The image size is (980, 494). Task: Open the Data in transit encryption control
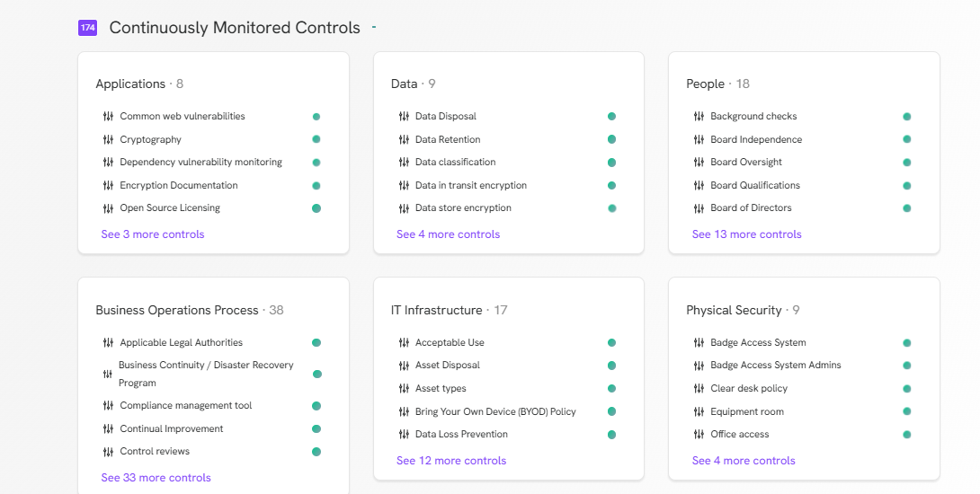coord(471,185)
